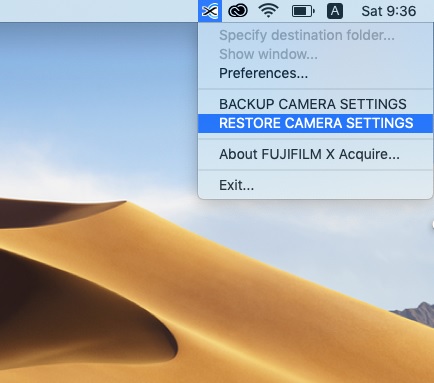
Task: Select BACKUP CAMERA SETTINGS
Action: coord(315,104)
